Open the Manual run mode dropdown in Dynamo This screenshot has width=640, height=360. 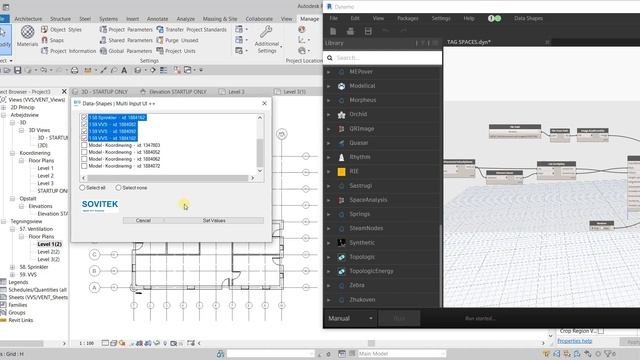point(351,318)
